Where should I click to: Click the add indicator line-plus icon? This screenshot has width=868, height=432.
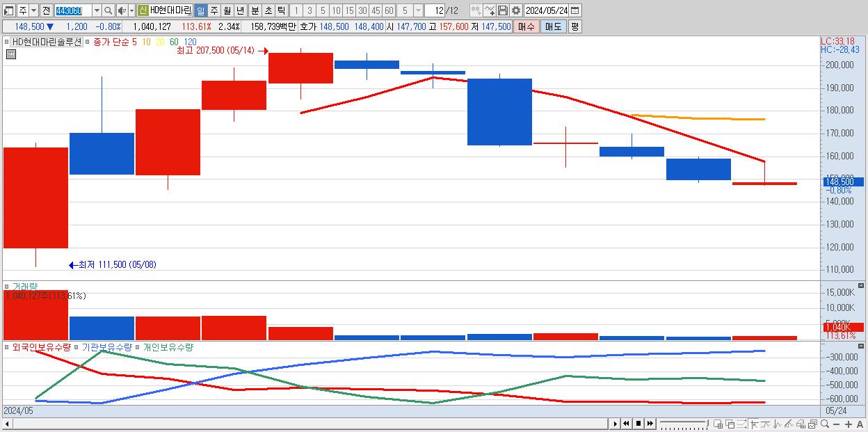[490, 10]
